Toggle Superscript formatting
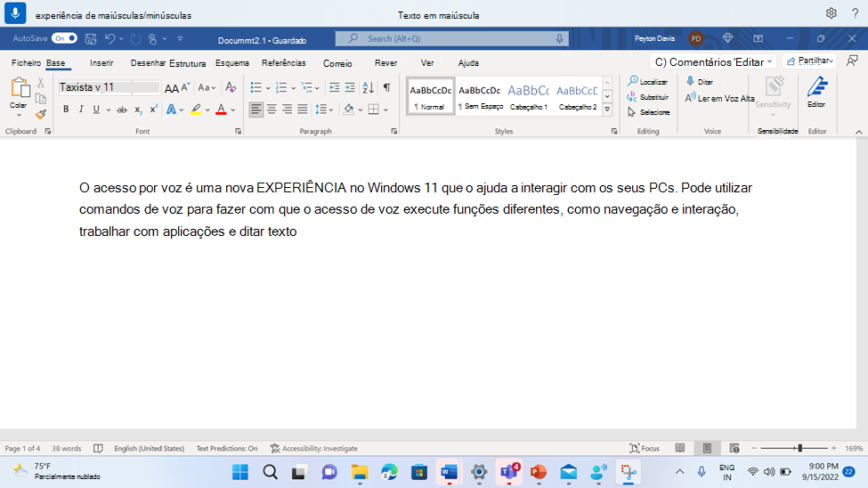Image resolution: width=868 pixels, height=488 pixels. 154,110
